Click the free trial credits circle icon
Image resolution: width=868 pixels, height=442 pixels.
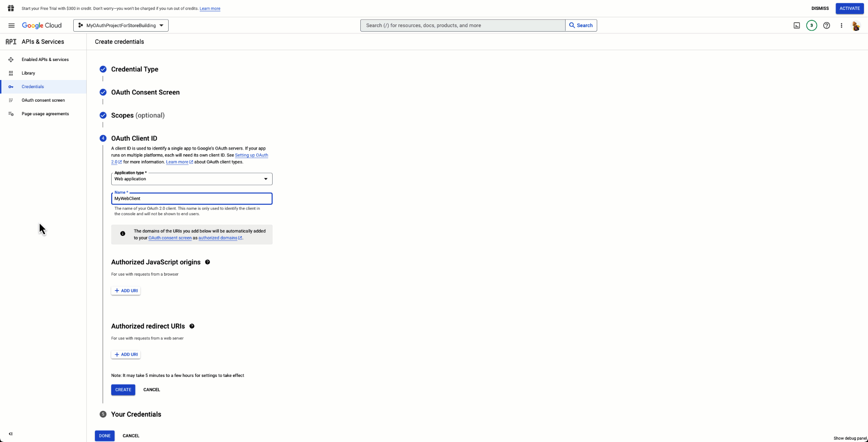(811, 25)
